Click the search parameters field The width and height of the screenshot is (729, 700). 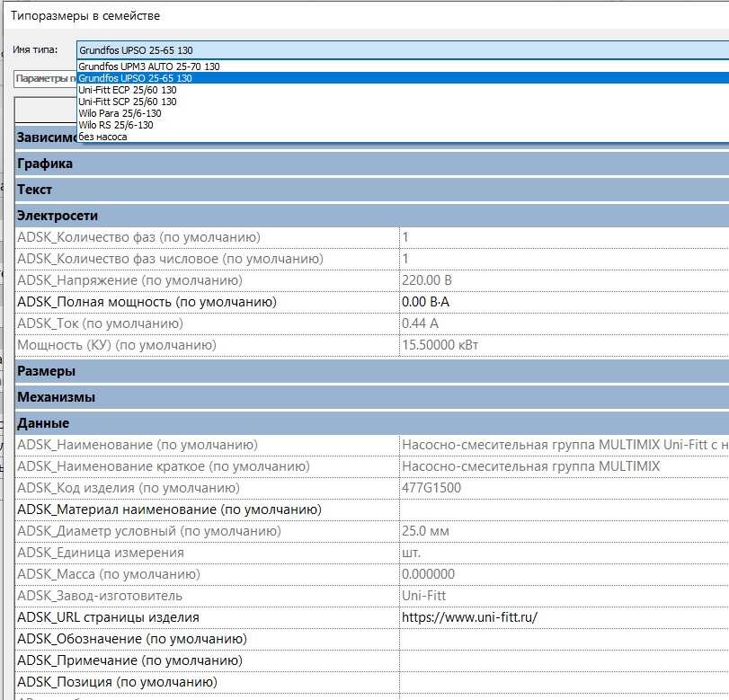click(x=46, y=79)
